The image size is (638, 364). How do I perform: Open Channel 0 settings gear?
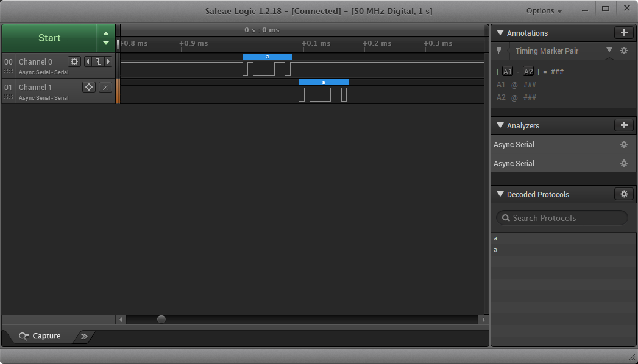74,61
